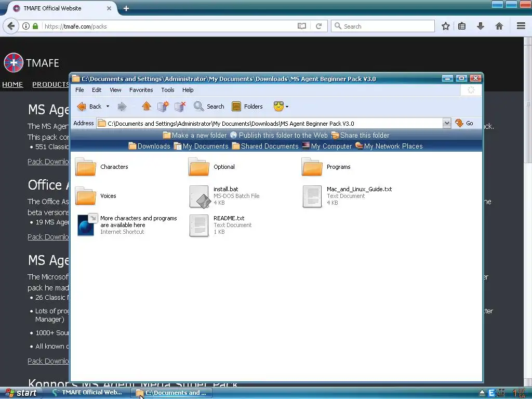This screenshot has width=532, height=399.
Task: Open the Windows Start menu
Action: pos(21,393)
